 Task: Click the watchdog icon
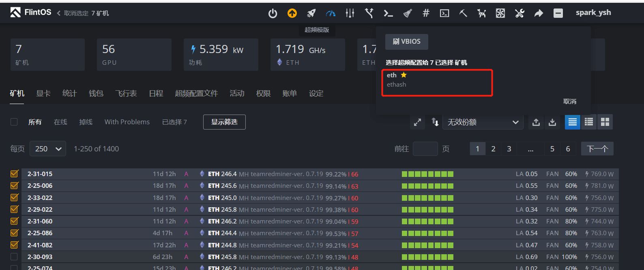(x=482, y=13)
